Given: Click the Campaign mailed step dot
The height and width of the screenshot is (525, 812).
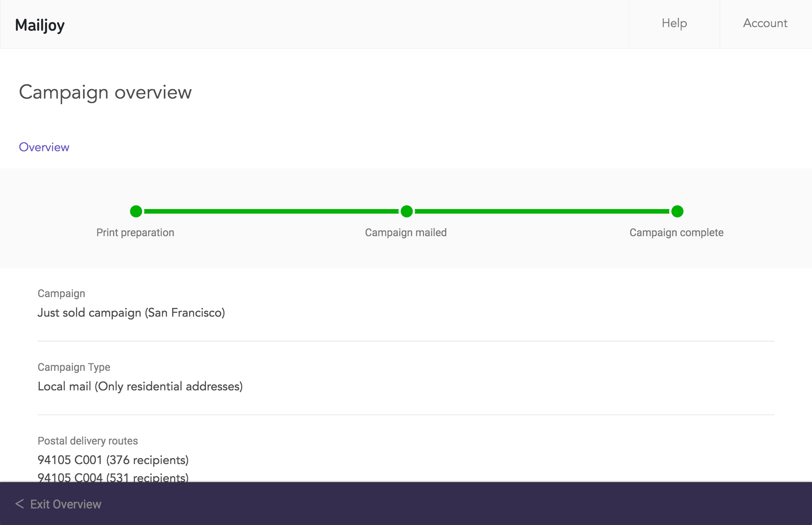Looking at the screenshot, I should 406,211.
